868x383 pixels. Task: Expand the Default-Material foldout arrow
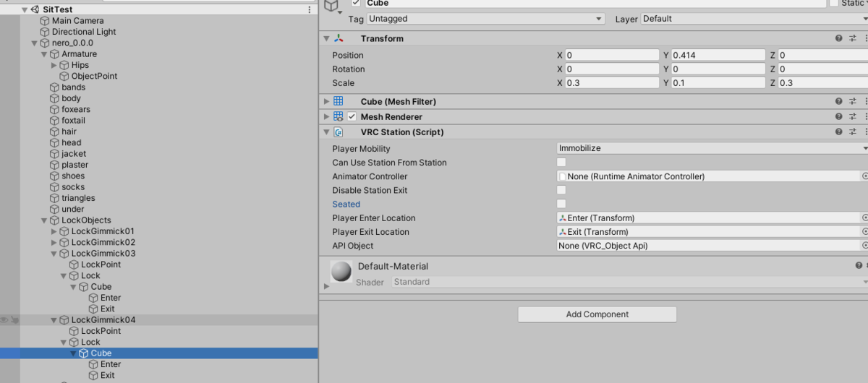pos(326,287)
